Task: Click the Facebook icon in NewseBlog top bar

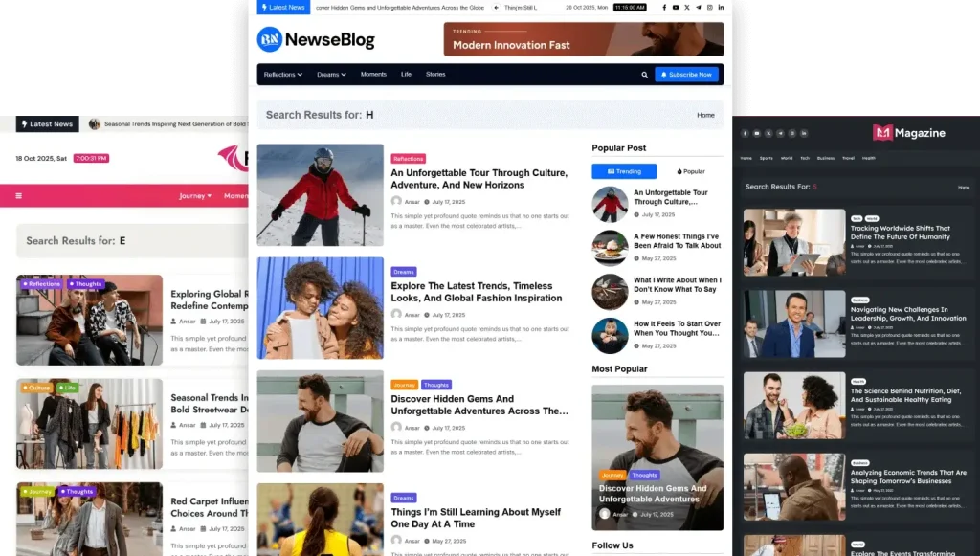Action: (x=664, y=8)
